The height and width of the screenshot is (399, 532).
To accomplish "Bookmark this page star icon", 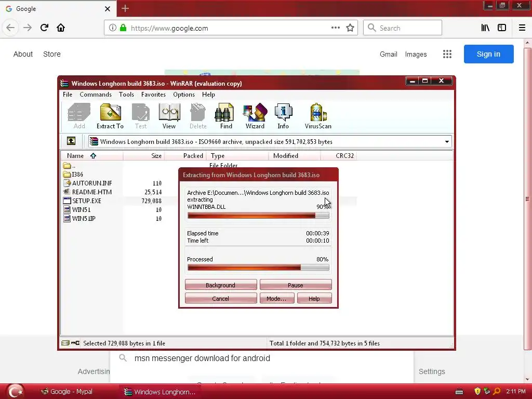I will [350, 28].
